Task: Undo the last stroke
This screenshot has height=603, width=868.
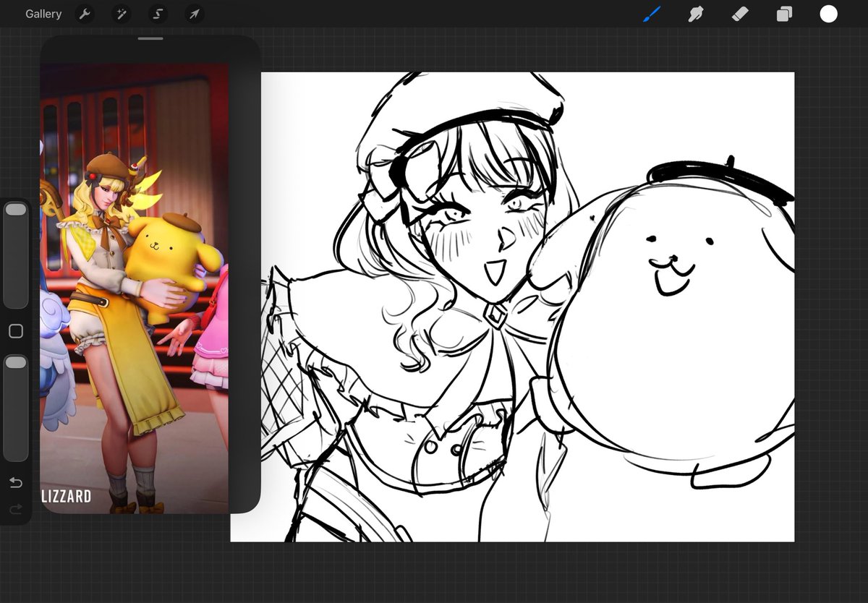Action: pyautogui.click(x=16, y=483)
